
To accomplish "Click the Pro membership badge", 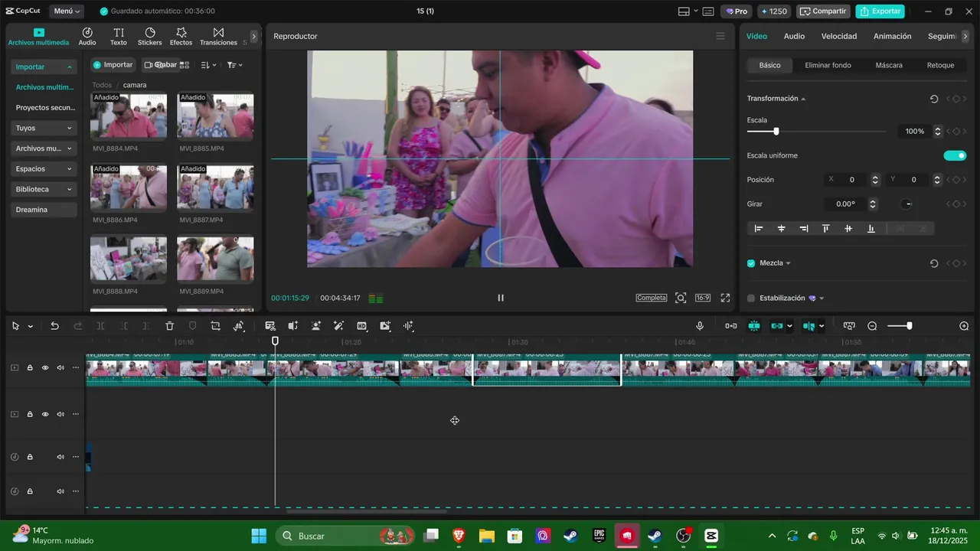I will click(737, 11).
